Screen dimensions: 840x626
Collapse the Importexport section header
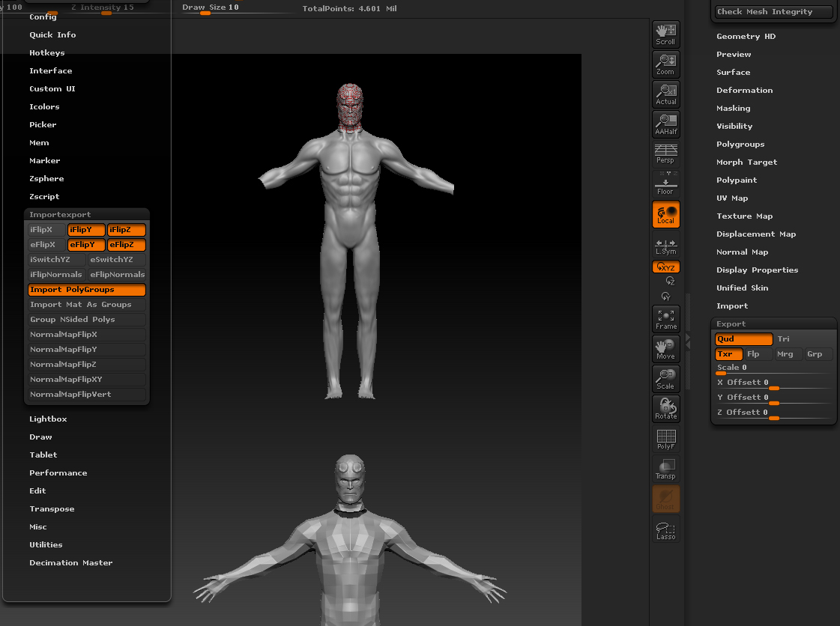coord(60,215)
